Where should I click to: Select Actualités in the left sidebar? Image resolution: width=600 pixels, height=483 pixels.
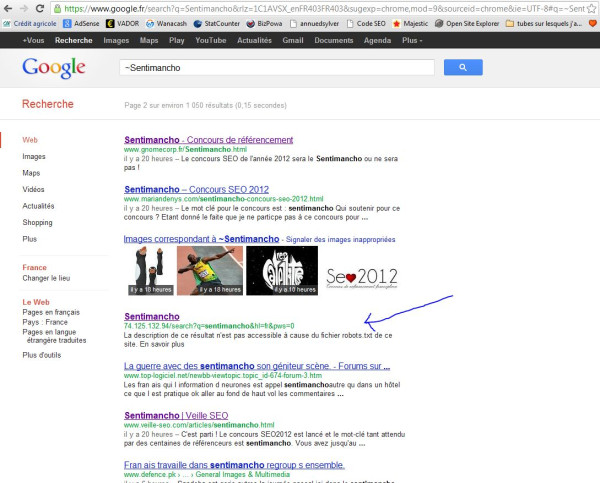(x=38, y=206)
